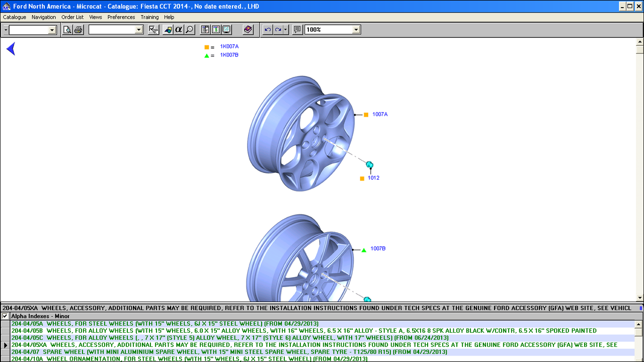Open the Catalogue menu

15,17
